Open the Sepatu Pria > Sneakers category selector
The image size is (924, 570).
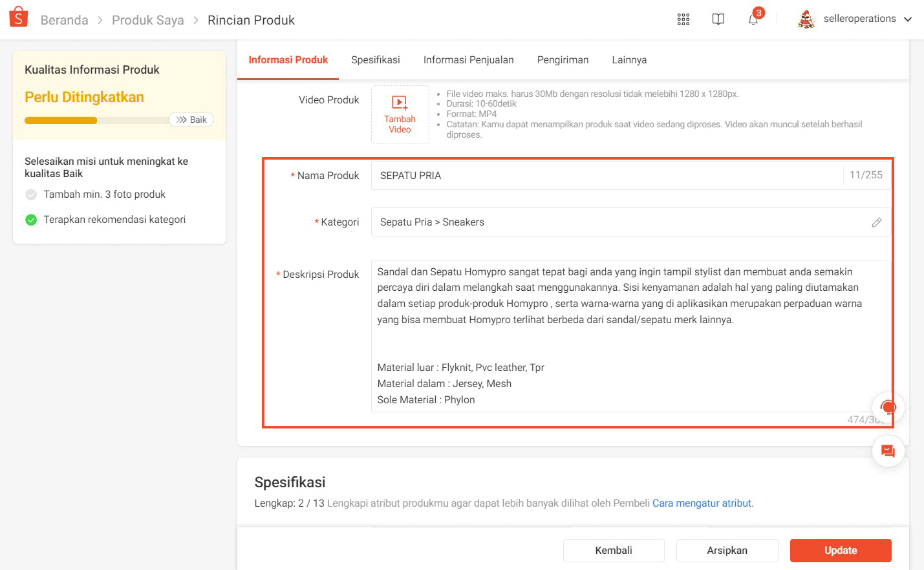(582, 222)
